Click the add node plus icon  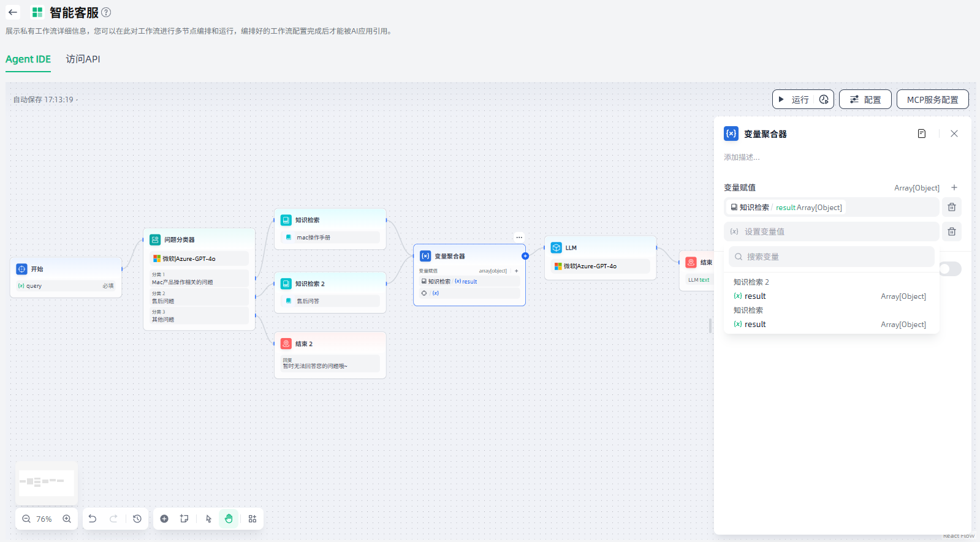click(164, 519)
